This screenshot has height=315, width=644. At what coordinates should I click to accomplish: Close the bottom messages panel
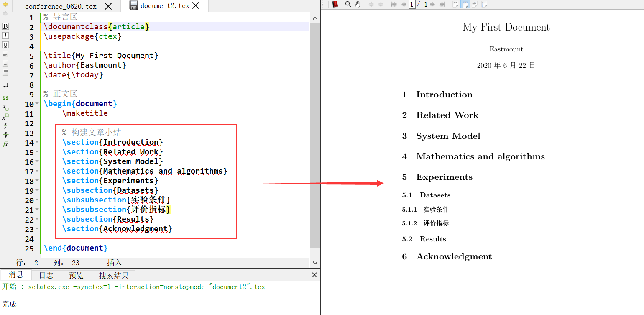[x=315, y=275]
